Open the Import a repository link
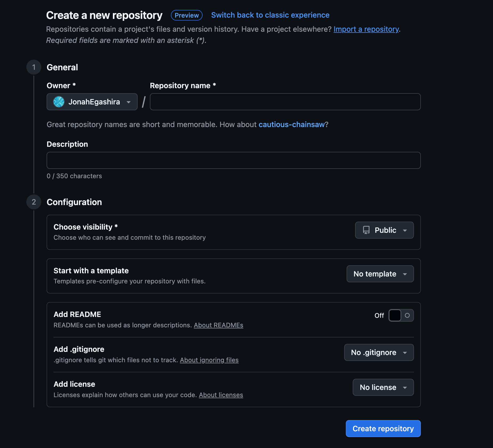The width and height of the screenshot is (493, 448). coord(366,29)
